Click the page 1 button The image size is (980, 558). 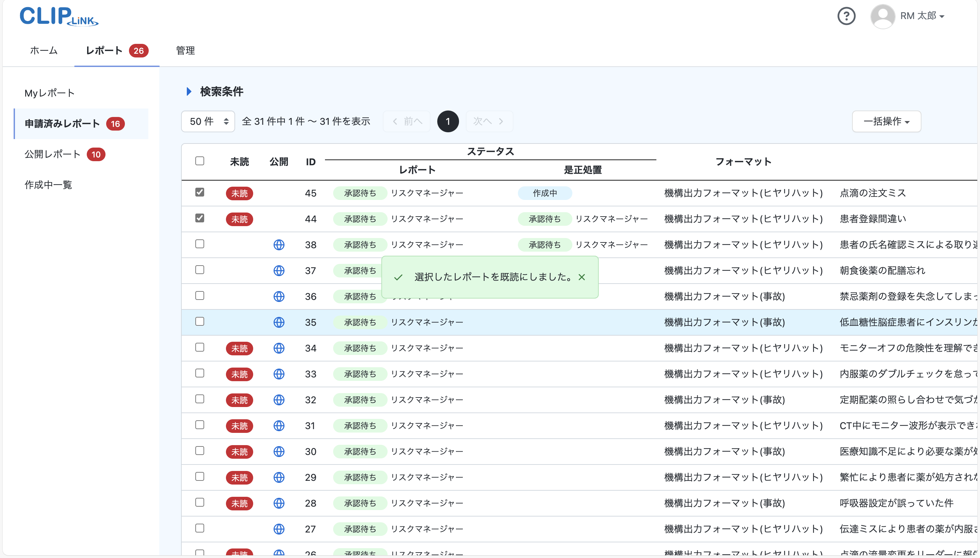pos(448,121)
